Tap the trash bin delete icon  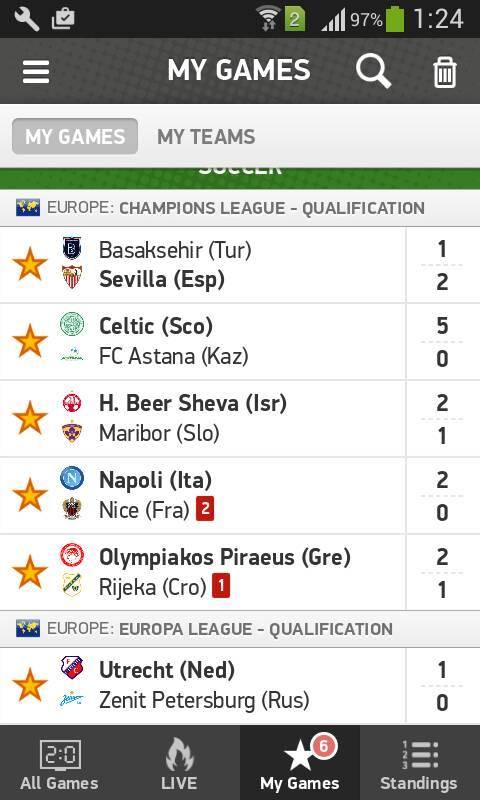point(444,72)
